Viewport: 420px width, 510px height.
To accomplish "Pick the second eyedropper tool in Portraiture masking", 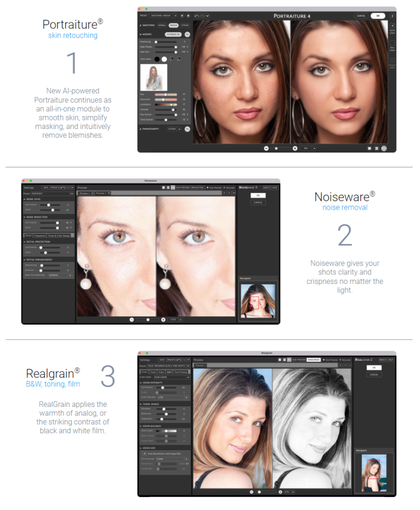I will [178, 59].
